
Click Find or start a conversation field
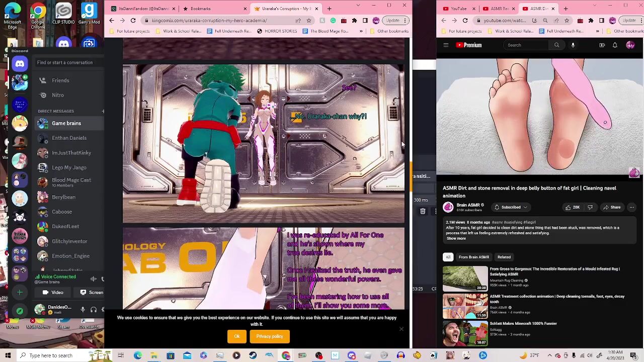69,62
